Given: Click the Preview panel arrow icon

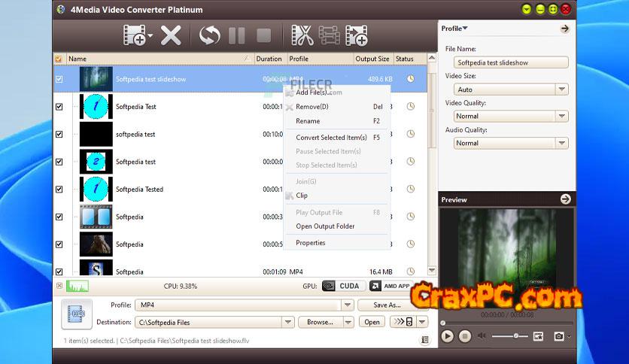Looking at the screenshot, I should pyautogui.click(x=565, y=199).
